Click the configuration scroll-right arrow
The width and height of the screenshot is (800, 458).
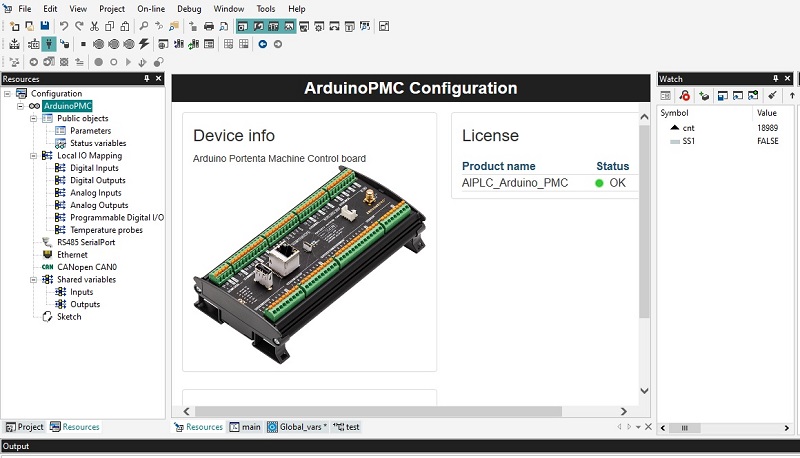pyautogui.click(x=623, y=411)
